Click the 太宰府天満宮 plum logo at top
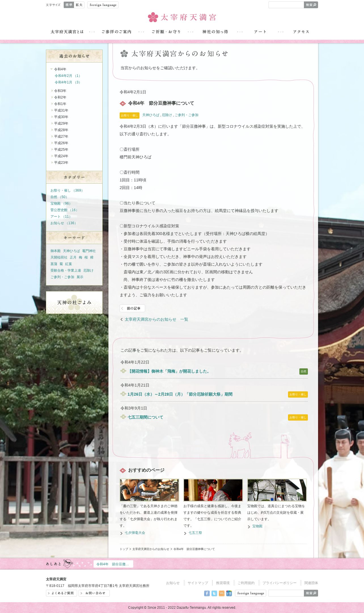This screenshot has height=613, width=364. [x=182, y=17]
